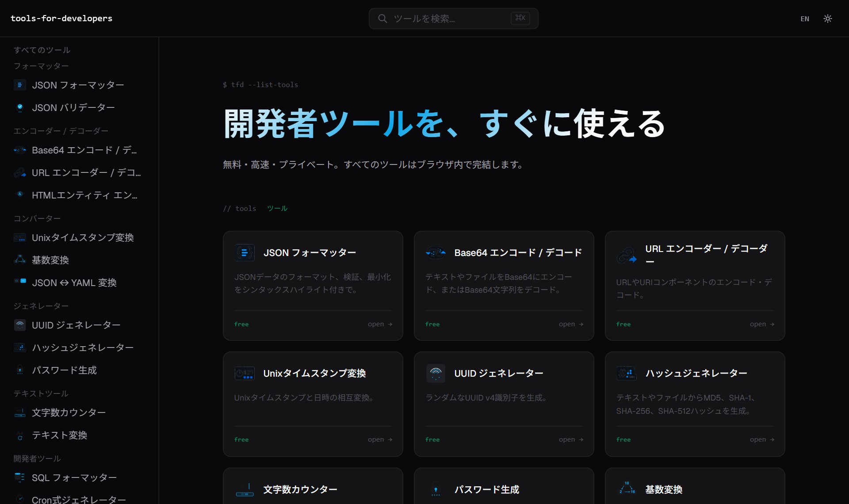Click the 基数変換 sidebar icon
The width and height of the screenshot is (849, 504).
click(20, 260)
